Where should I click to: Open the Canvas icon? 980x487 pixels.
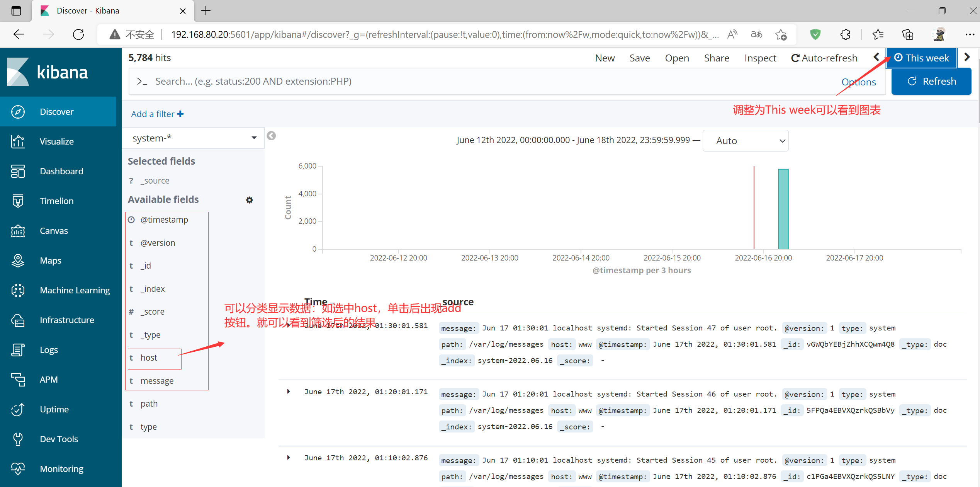pos(18,231)
